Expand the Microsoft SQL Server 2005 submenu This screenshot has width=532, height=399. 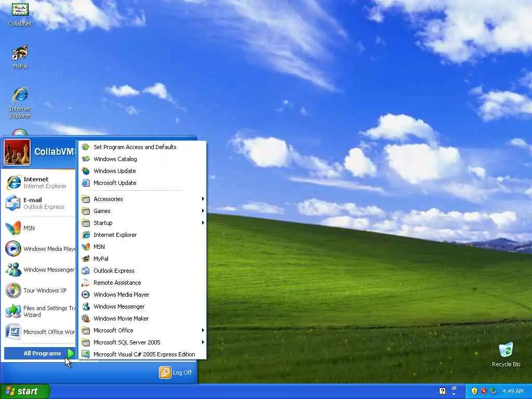pos(142,342)
